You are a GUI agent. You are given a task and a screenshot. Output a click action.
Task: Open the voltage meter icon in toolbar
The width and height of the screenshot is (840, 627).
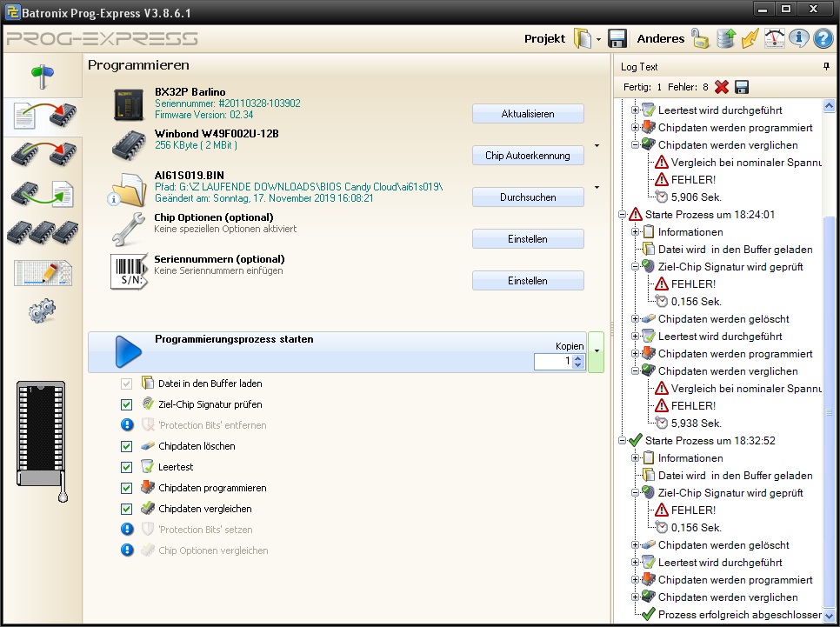774,38
